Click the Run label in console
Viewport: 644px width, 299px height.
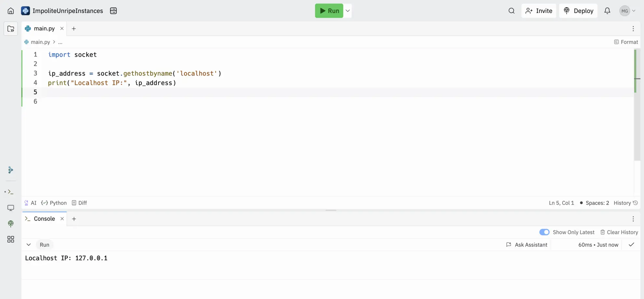pos(45,245)
